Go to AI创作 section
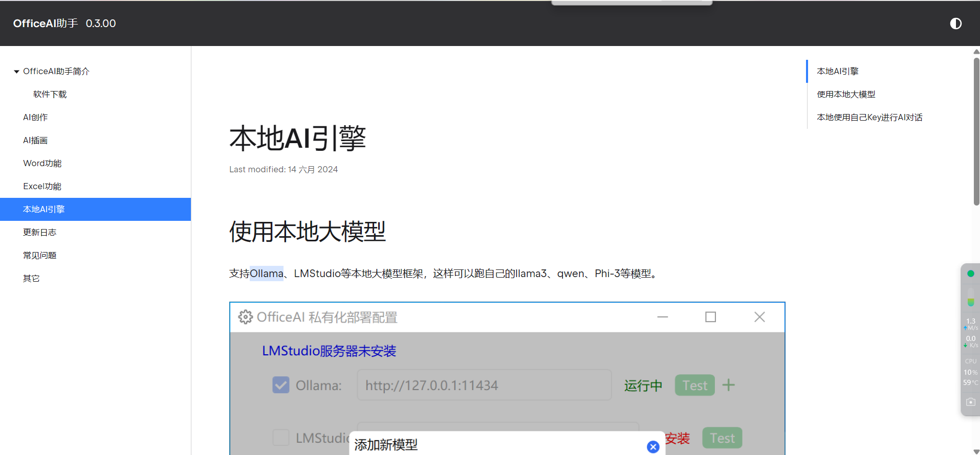The width and height of the screenshot is (980, 455). pyautogui.click(x=35, y=117)
